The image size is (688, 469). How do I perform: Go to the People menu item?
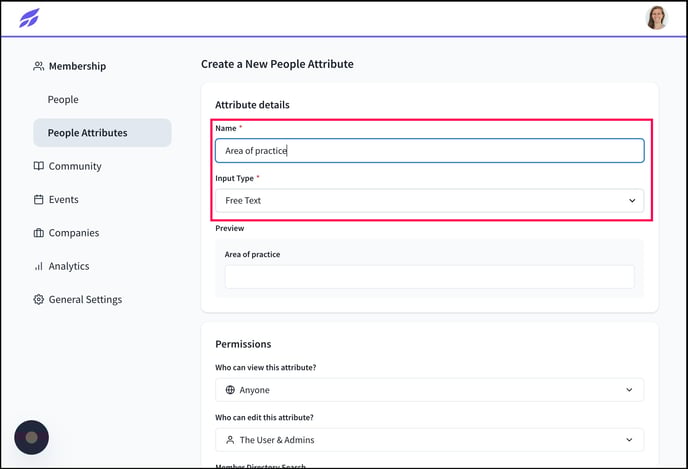63,100
